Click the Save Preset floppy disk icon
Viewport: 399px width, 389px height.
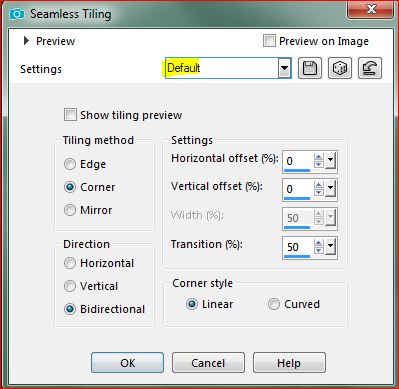[310, 68]
